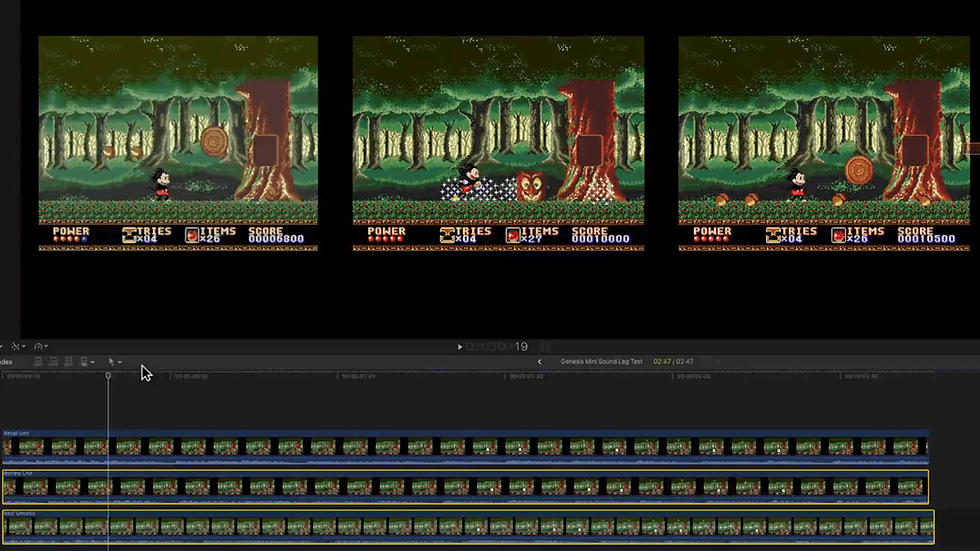Go forward in timeline history arrow

point(717,361)
